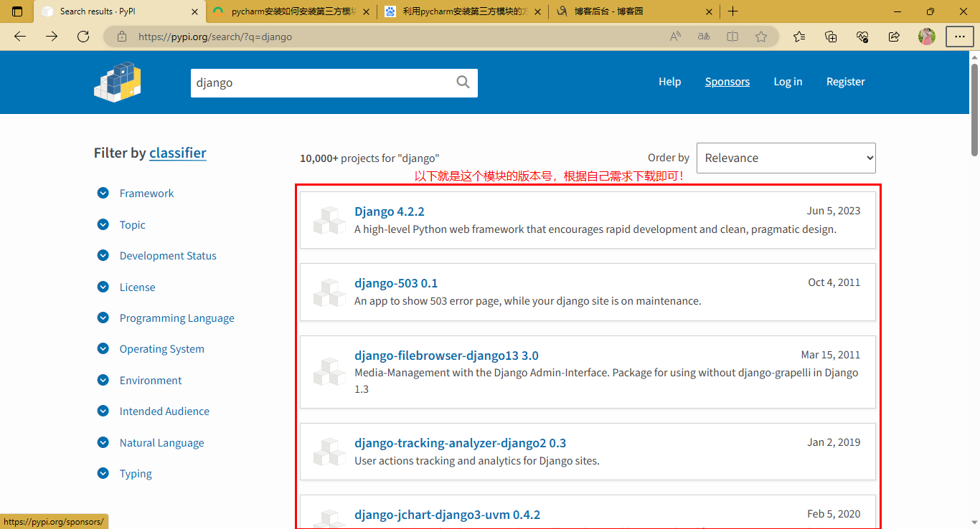Go forward to the next page
The width and height of the screenshot is (980, 529).
pos(52,37)
